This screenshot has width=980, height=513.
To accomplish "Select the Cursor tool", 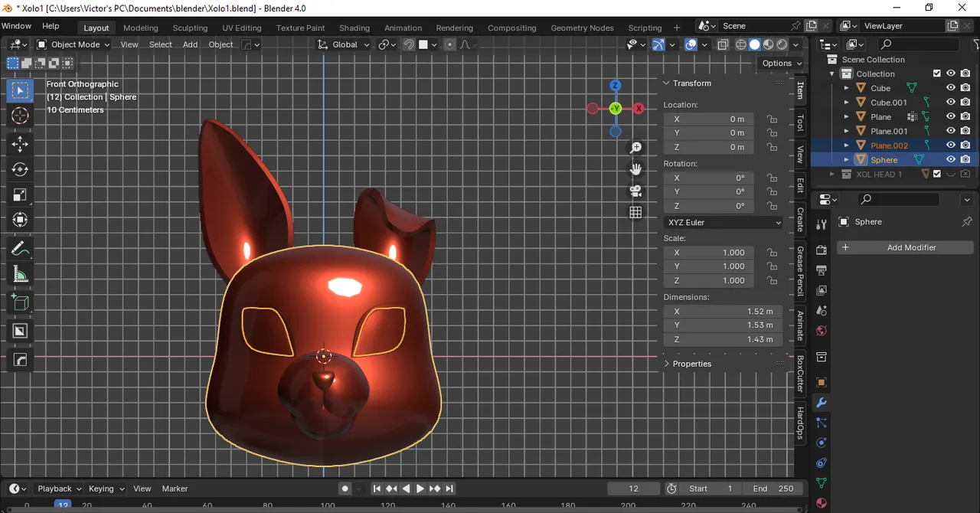I will point(20,116).
